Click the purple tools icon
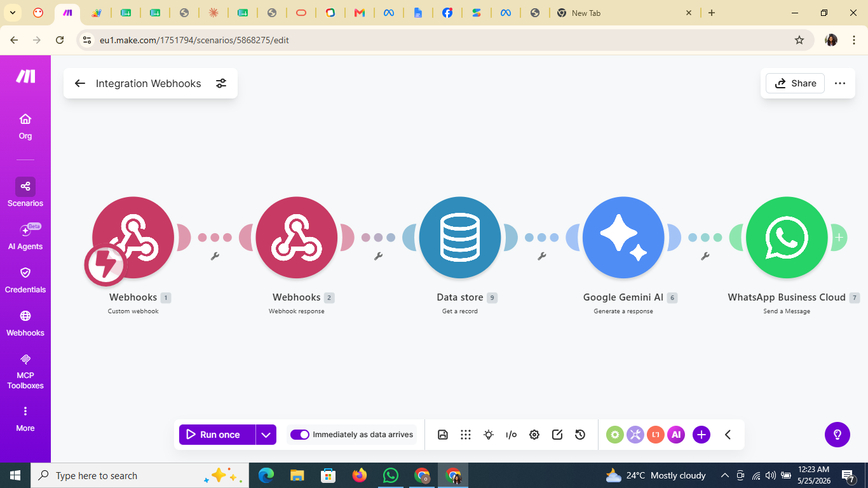This screenshot has width=868, height=488. [x=635, y=435]
